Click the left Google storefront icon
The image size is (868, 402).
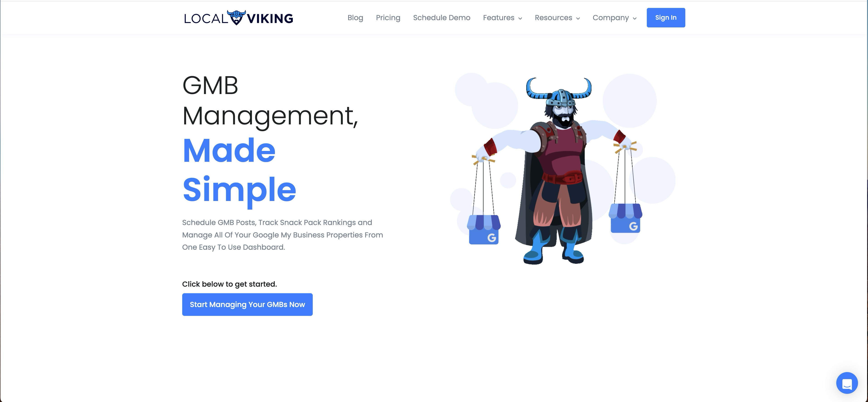pyautogui.click(x=484, y=230)
